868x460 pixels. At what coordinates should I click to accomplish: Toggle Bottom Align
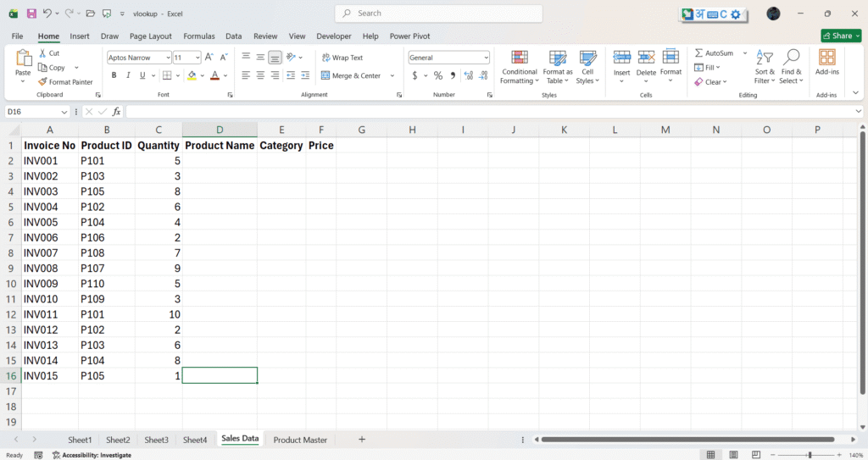tap(275, 57)
